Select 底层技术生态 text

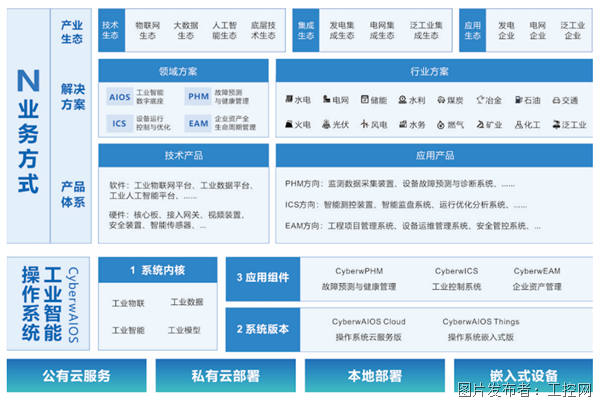tap(263, 30)
